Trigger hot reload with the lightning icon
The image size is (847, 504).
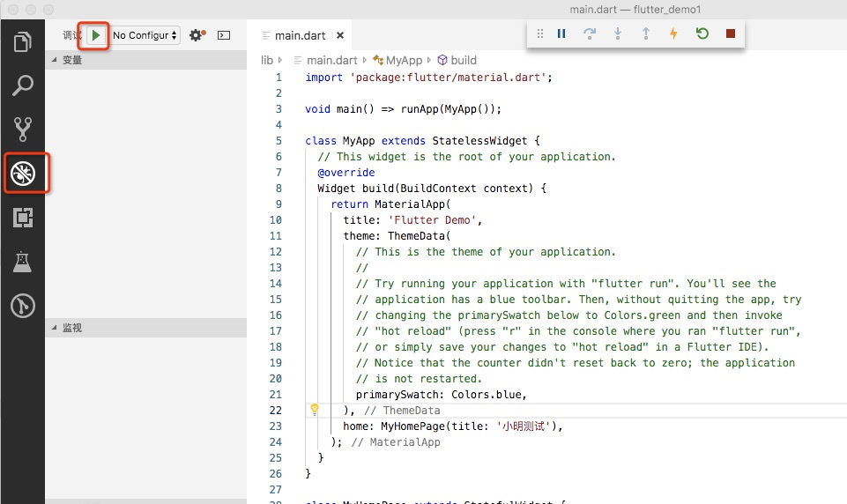coord(673,33)
